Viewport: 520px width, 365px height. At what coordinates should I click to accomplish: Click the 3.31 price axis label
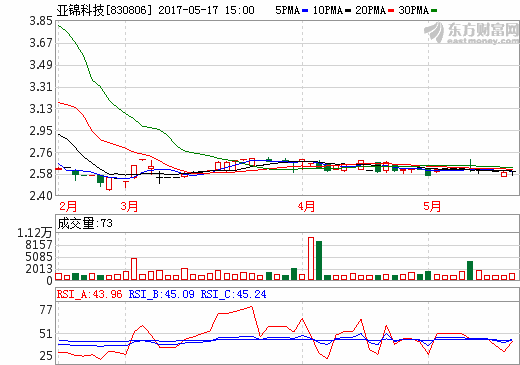point(41,87)
